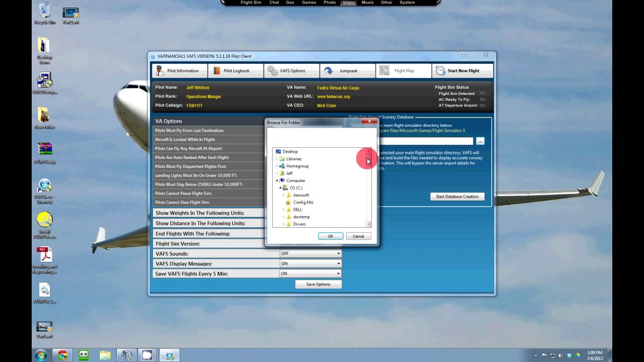
Task: Expand the DELL folder node arrow
Action: 284,210
